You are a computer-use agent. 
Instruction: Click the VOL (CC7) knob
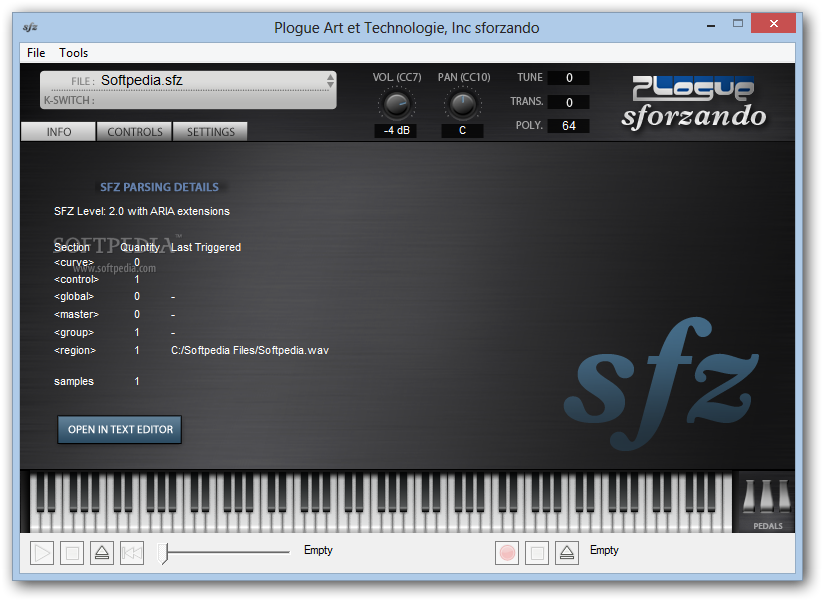click(x=397, y=104)
